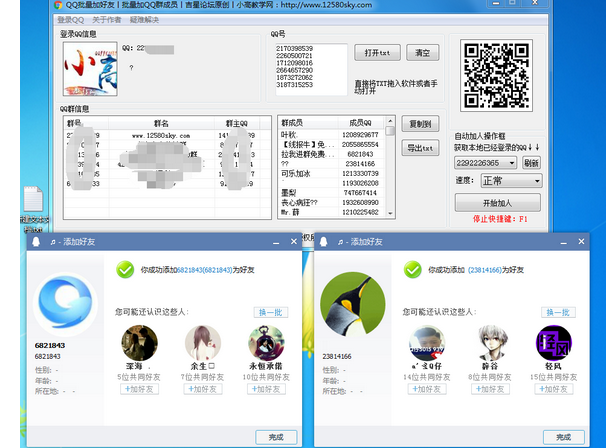Click the QR code image
606x448 pixels.
tap(496, 75)
